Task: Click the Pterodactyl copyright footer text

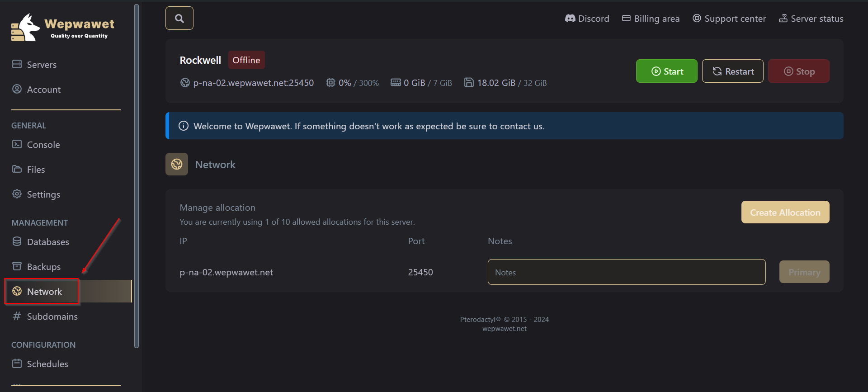Action: [x=505, y=319]
